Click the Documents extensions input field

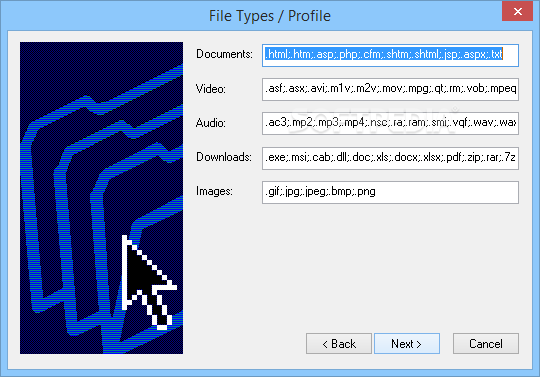pos(390,55)
